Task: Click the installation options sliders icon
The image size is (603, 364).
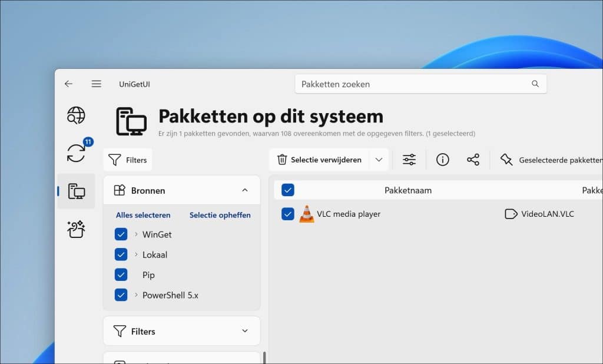Action: [x=409, y=160]
